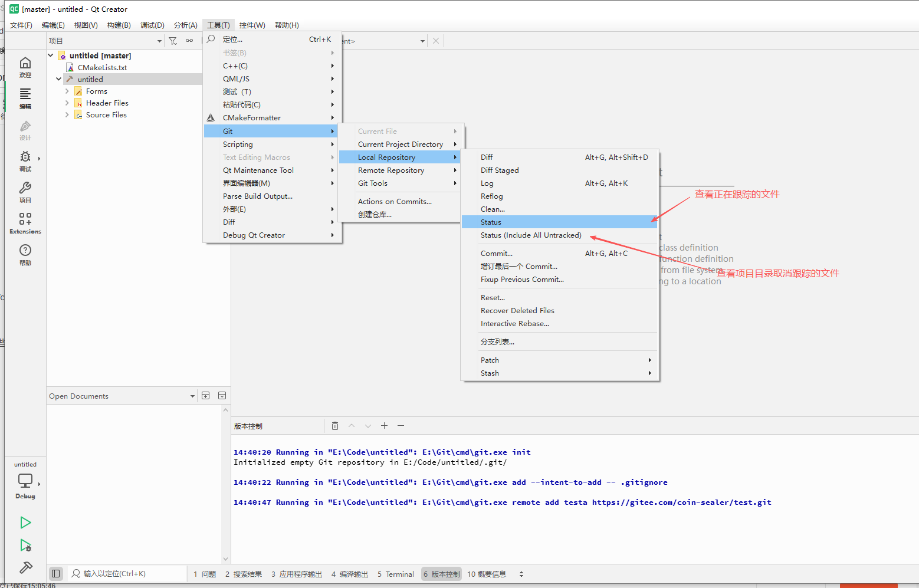Click Log in Local Repository submenu
The height and width of the screenshot is (588, 919).
point(560,183)
